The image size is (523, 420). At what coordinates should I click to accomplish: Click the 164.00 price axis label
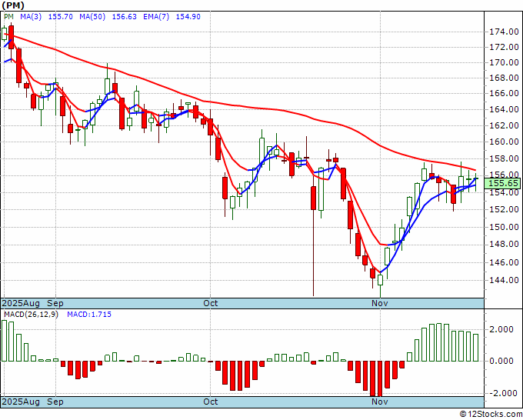(x=504, y=109)
